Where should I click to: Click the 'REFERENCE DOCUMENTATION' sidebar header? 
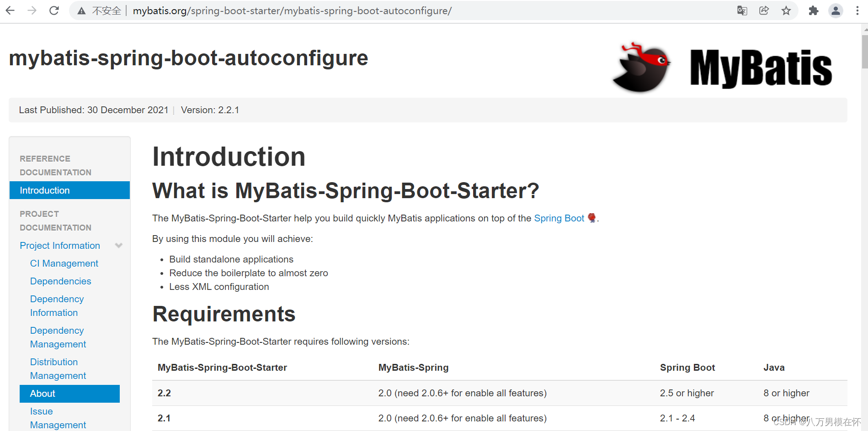55,165
